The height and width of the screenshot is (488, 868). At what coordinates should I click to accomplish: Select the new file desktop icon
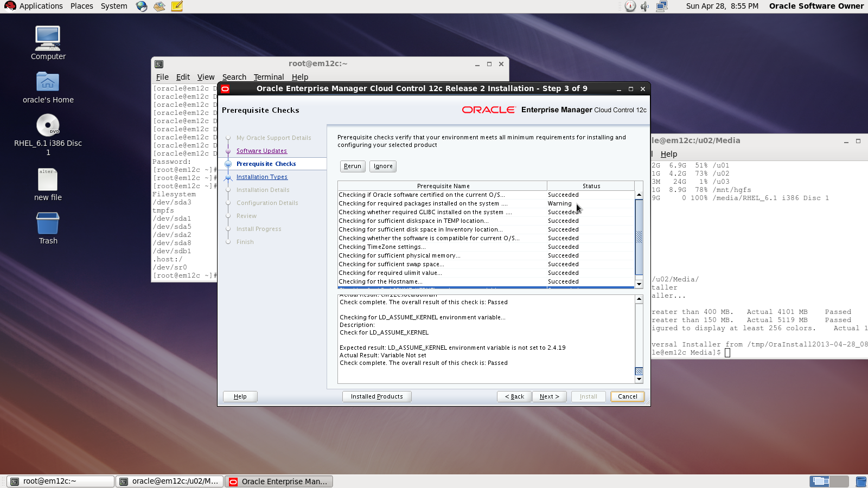[48, 180]
